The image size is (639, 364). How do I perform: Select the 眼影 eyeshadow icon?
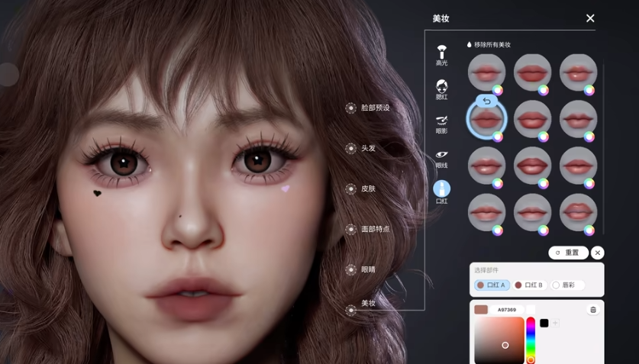coord(441,121)
